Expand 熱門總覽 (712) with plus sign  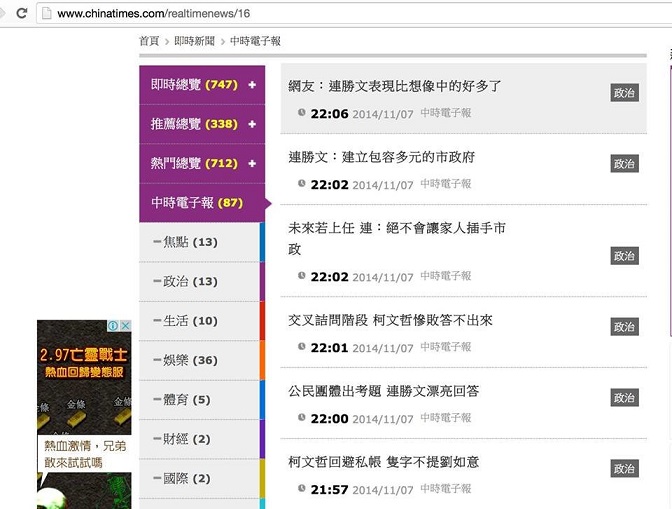point(252,163)
